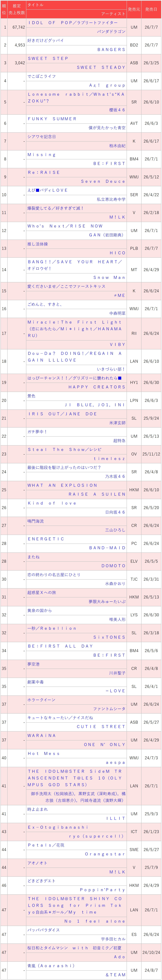The image size is (162, 980).
Task: Select the 櫻坂46 artist link
Action: [x=117, y=110]
